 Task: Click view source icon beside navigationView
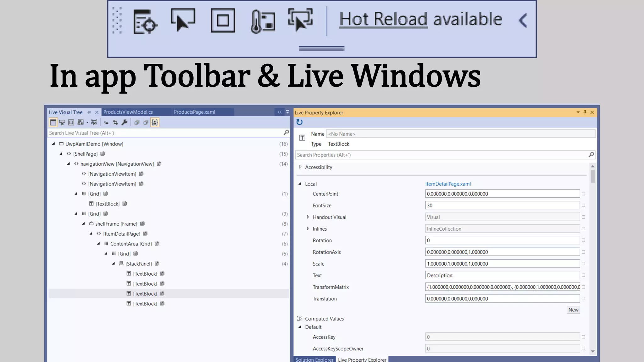tap(159, 164)
